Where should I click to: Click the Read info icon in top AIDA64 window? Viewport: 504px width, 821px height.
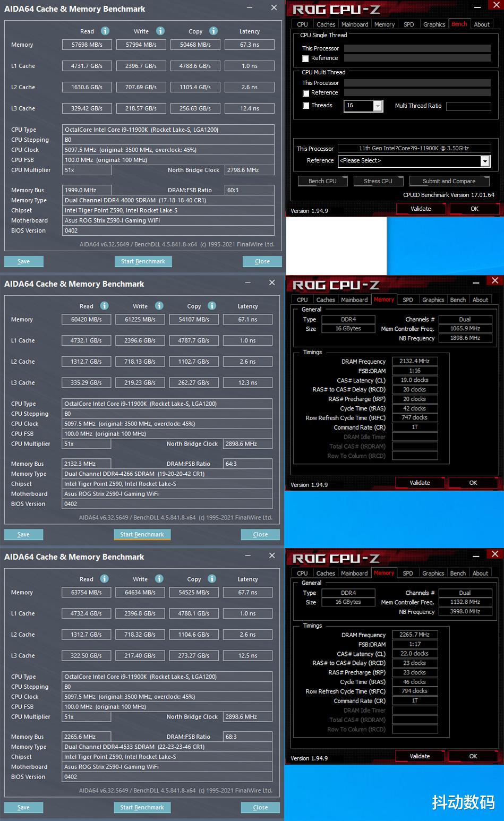coord(105,31)
